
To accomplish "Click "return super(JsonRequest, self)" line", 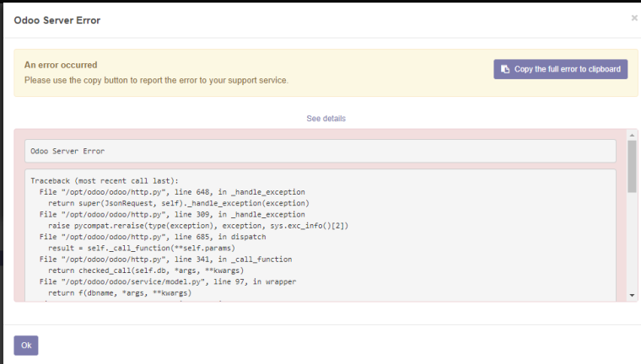I will click(x=179, y=203).
